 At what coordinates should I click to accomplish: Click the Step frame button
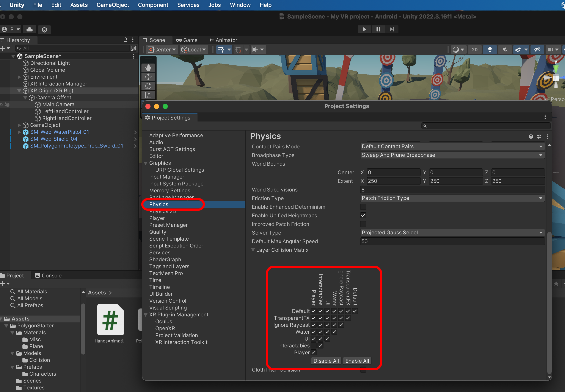392,30
